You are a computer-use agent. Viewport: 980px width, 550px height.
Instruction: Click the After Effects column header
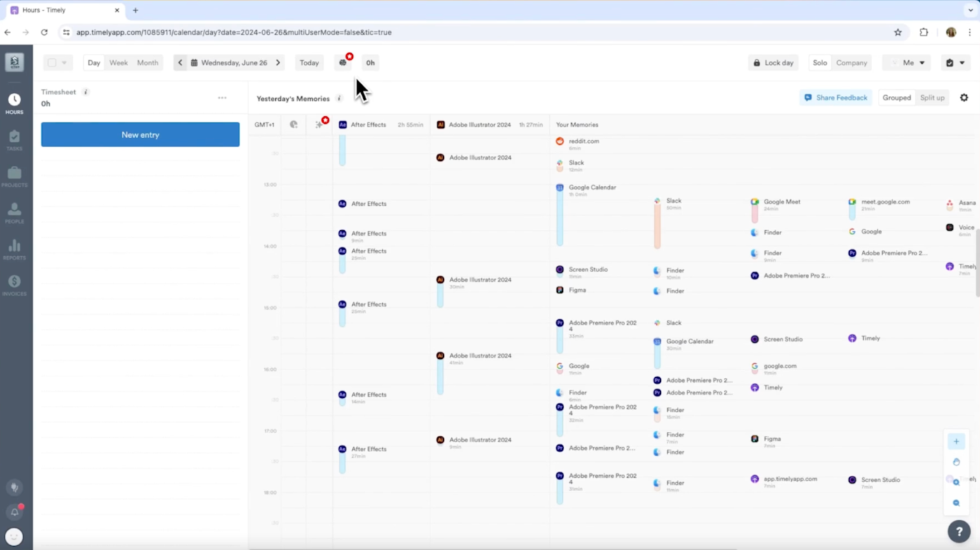[381, 125]
